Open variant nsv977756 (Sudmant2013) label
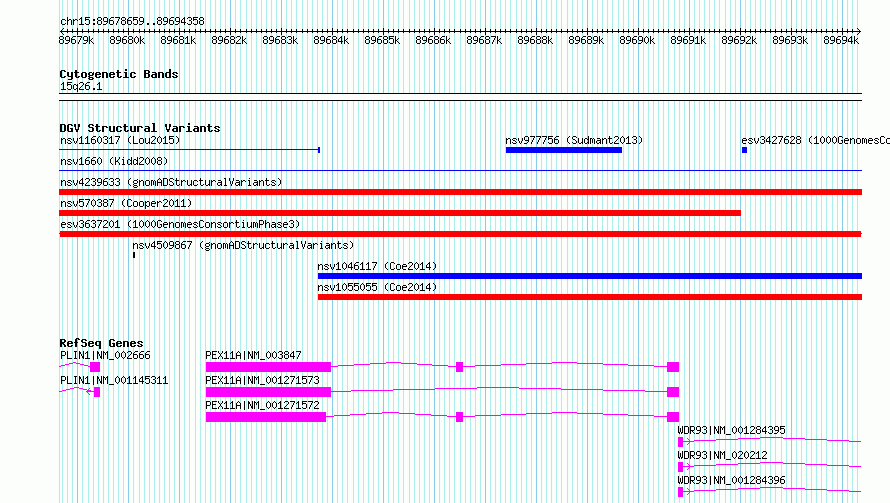The height and width of the screenshot is (503, 890). pos(574,140)
